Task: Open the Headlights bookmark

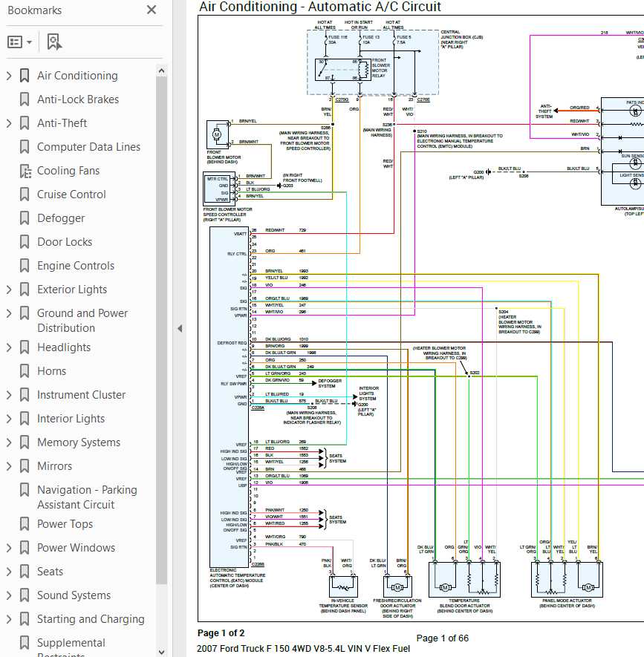Action: (64, 347)
